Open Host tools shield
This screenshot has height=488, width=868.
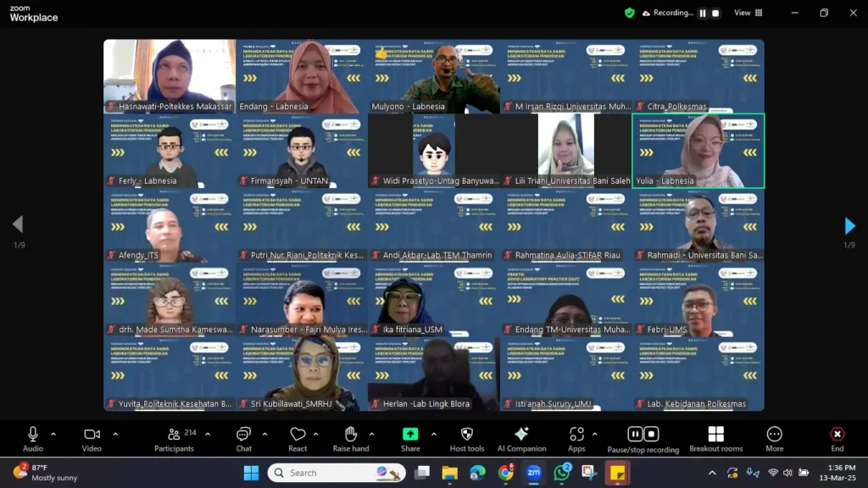click(x=466, y=437)
